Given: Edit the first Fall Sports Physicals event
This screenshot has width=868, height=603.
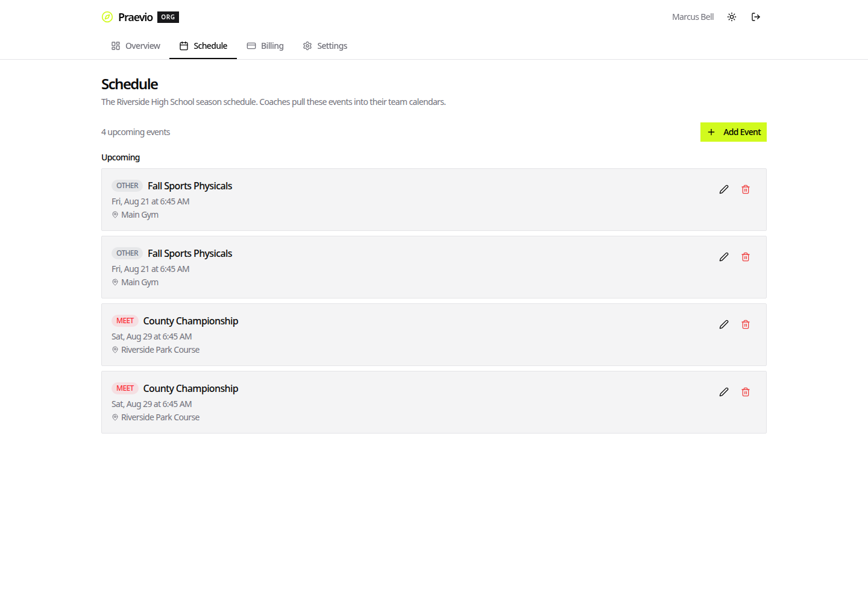Looking at the screenshot, I should tap(724, 189).
